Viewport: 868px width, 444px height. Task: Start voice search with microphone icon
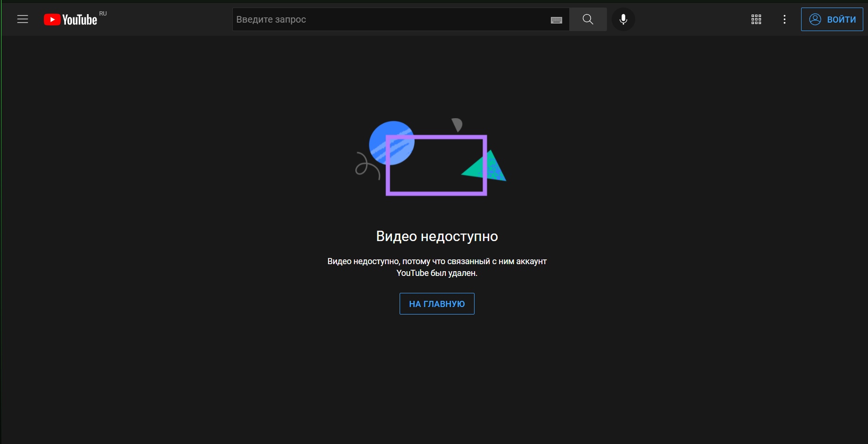click(623, 19)
